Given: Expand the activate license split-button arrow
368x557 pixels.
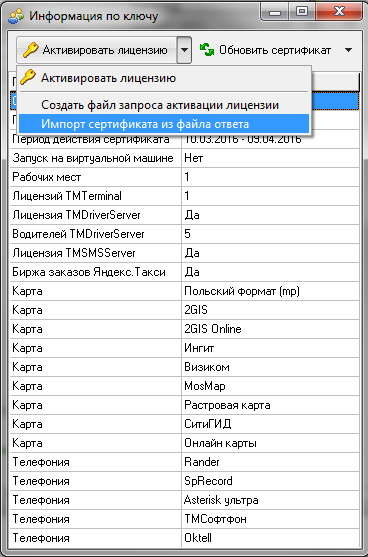Looking at the screenshot, I should coord(184,50).
